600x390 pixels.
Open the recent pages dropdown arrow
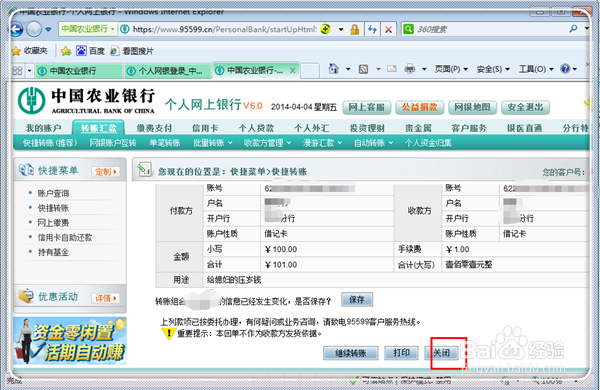click(x=48, y=29)
